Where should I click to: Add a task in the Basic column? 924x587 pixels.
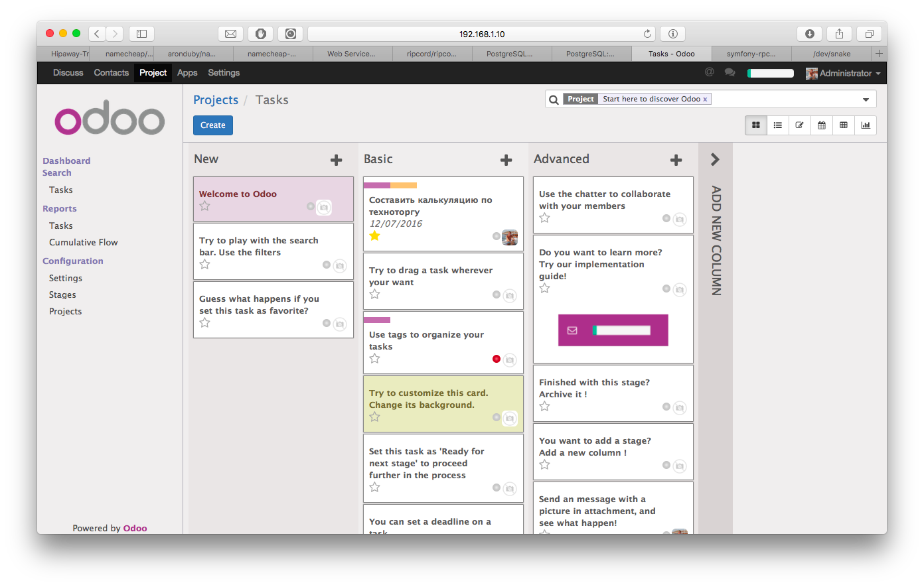click(x=506, y=160)
